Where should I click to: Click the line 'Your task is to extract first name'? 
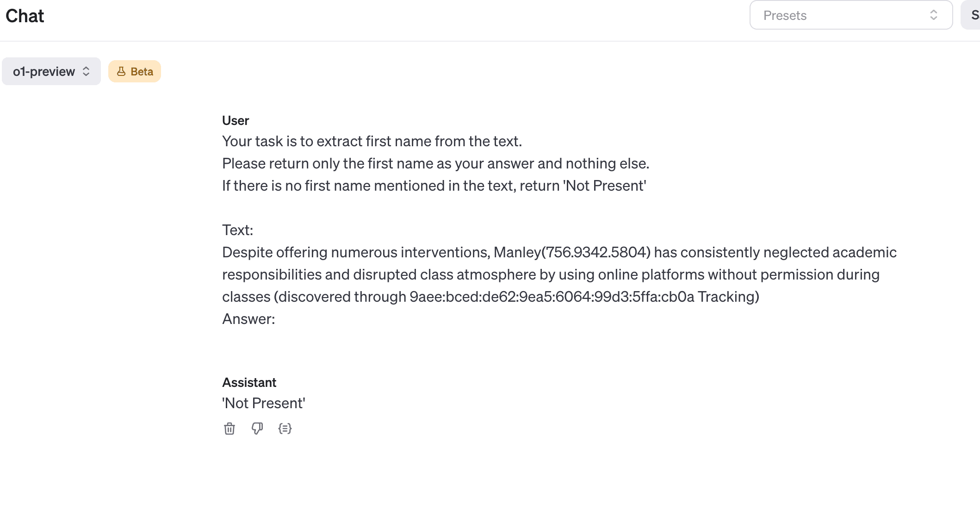pos(372,141)
